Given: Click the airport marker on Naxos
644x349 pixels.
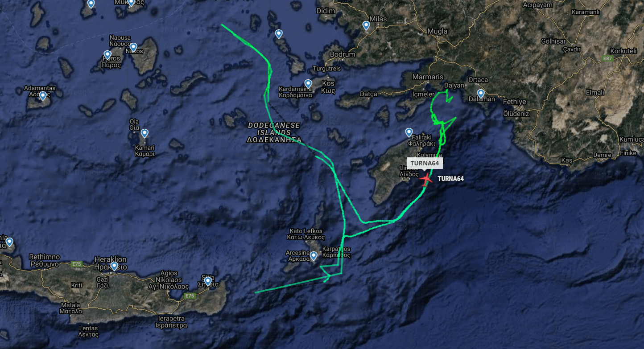Looking at the screenshot, I should point(133,47).
